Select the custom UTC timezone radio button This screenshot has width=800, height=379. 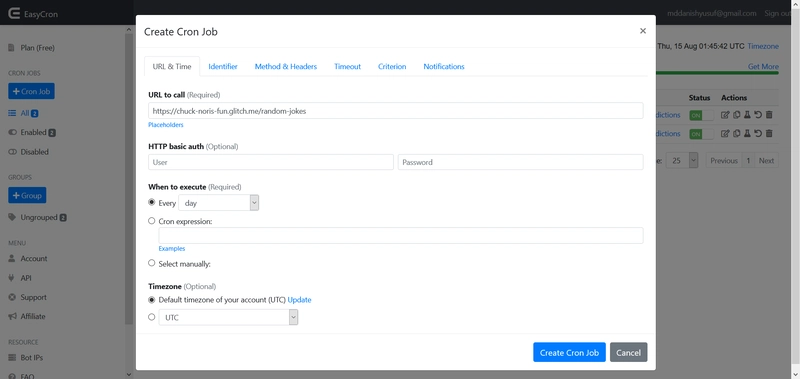(x=152, y=317)
